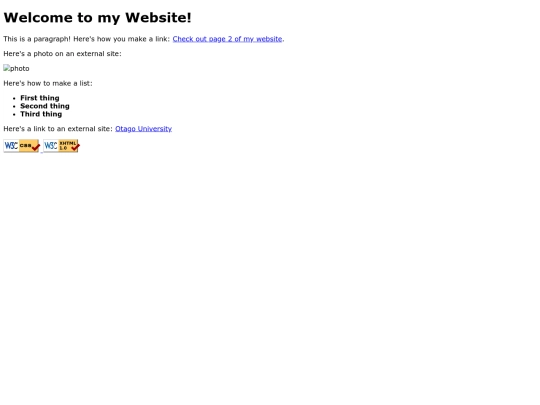Follow the Otago University link

click(143, 129)
